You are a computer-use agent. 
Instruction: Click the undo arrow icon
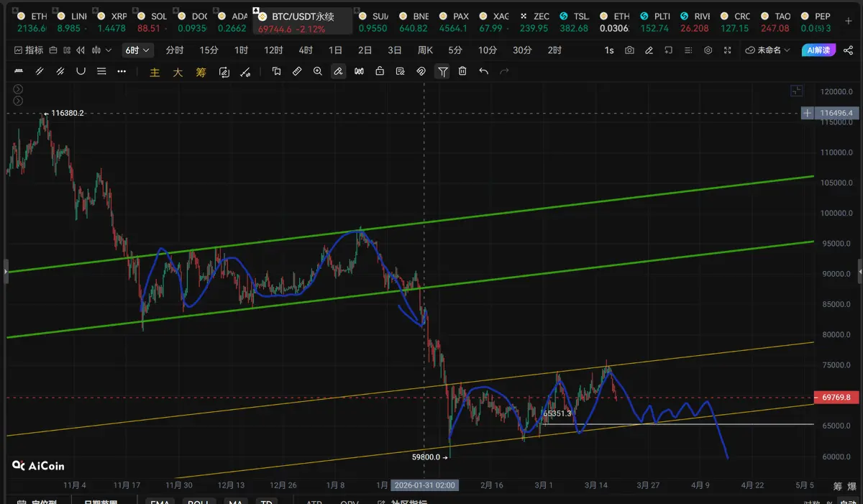tap(483, 71)
